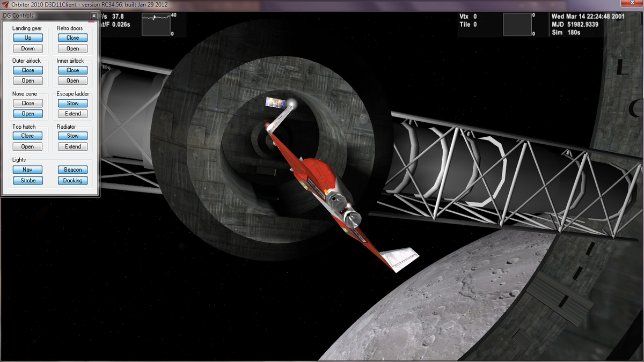Open the outer airlock
The width and height of the screenshot is (644, 362).
point(28,81)
